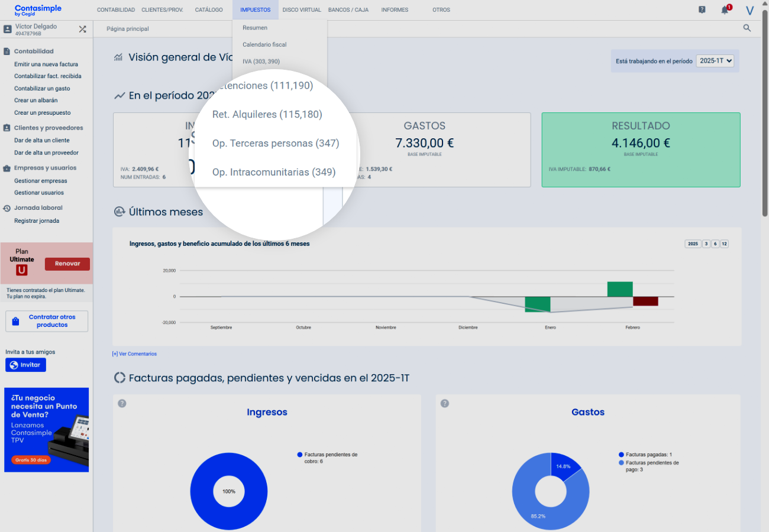This screenshot has width=769, height=532.
Task: Click the dark red Febrero bar in chart
Action: (646, 301)
